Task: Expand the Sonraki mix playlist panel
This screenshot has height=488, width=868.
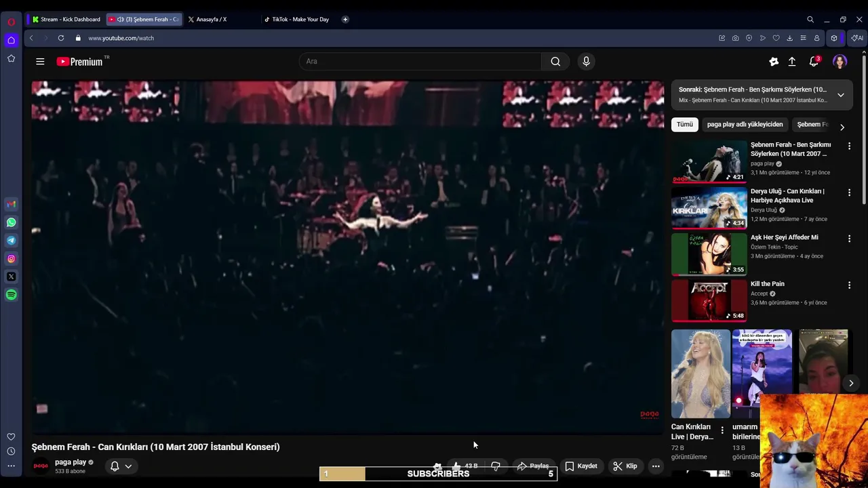Action: pyautogui.click(x=840, y=95)
